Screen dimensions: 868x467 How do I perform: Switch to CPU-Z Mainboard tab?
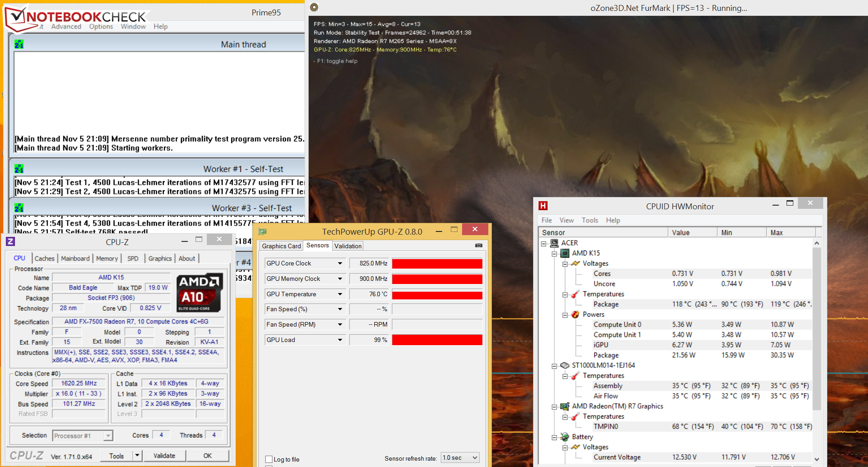[75, 258]
